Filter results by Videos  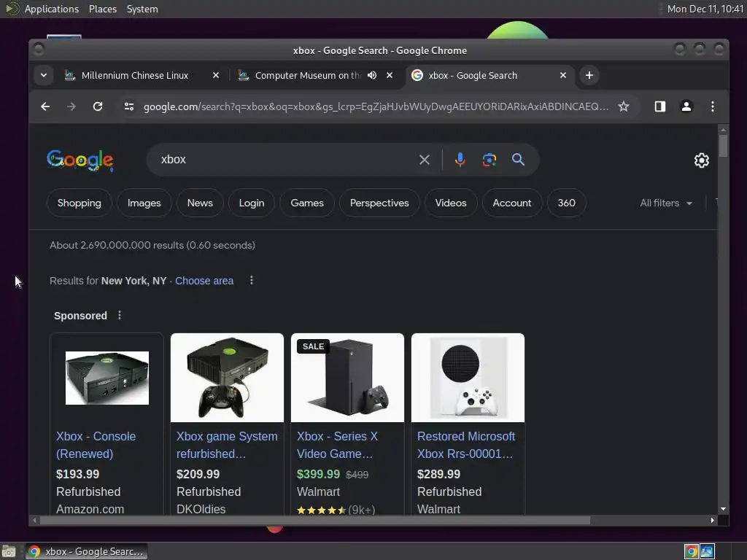(x=451, y=203)
